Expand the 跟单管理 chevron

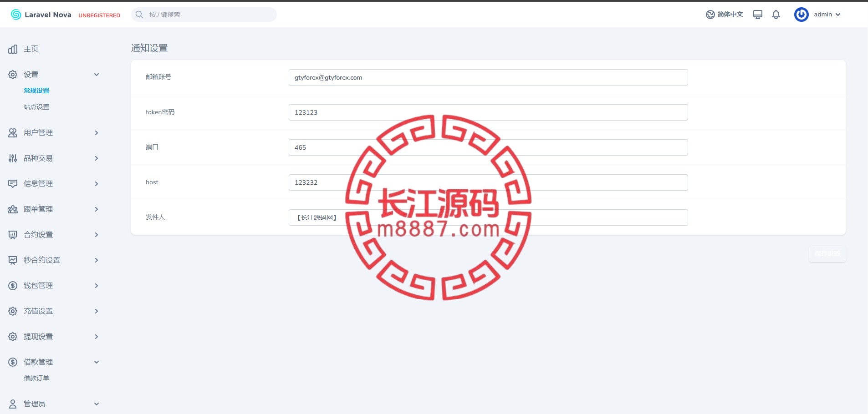point(97,209)
